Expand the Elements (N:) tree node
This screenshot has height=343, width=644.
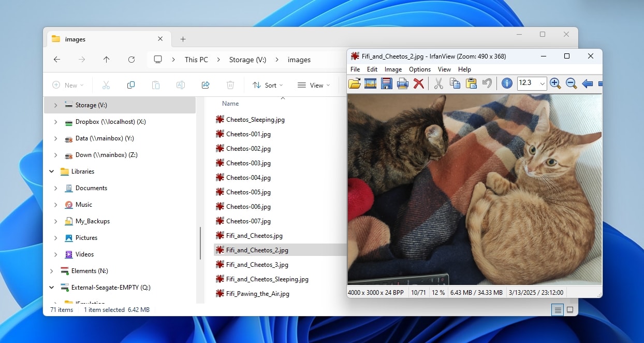pyautogui.click(x=51, y=271)
